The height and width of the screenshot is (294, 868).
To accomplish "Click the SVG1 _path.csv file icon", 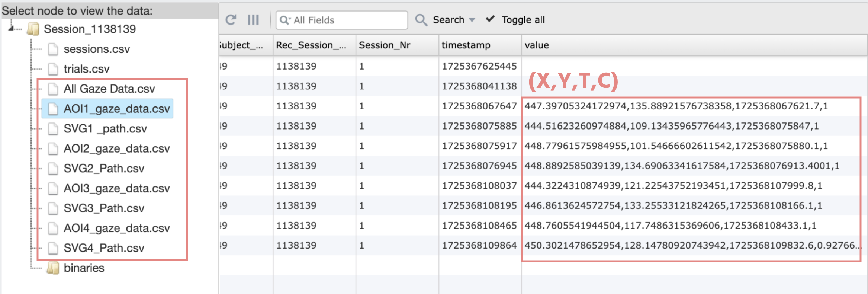I will 53,129.
